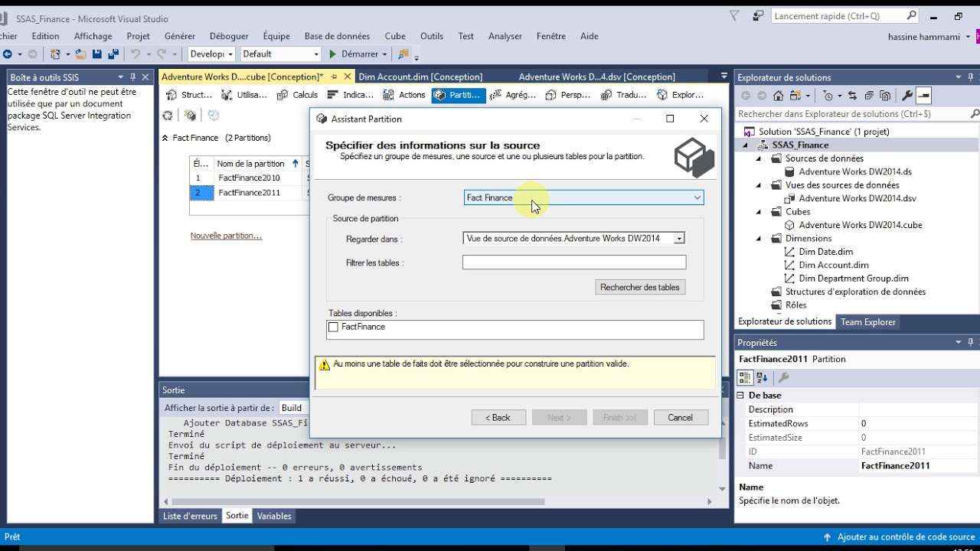Collapse the Fact Finance partitions group
980x551 pixels.
pyautogui.click(x=165, y=139)
